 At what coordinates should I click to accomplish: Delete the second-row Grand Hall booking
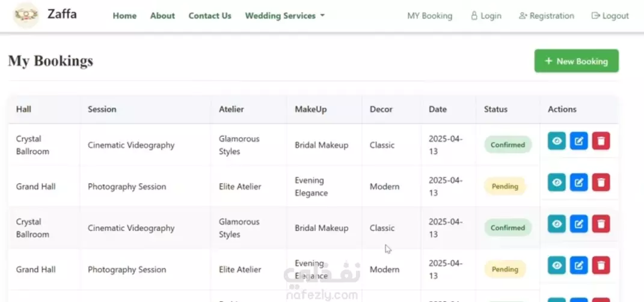[x=601, y=182]
